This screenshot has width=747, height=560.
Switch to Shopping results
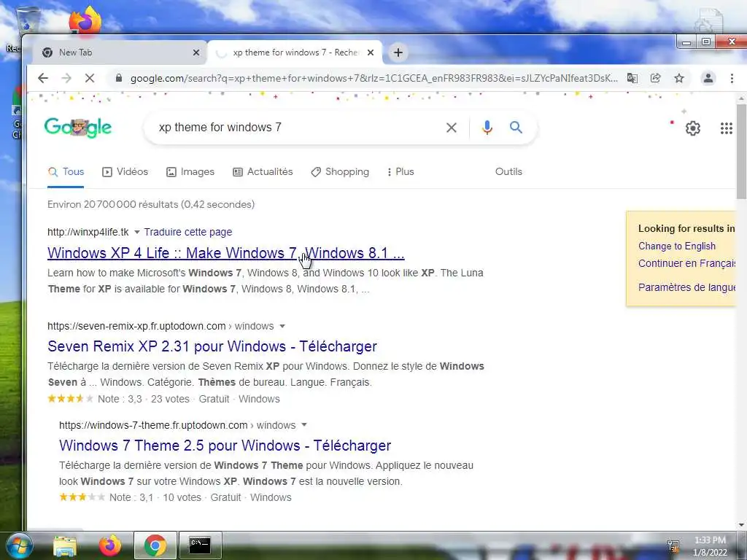(x=340, y=172)
